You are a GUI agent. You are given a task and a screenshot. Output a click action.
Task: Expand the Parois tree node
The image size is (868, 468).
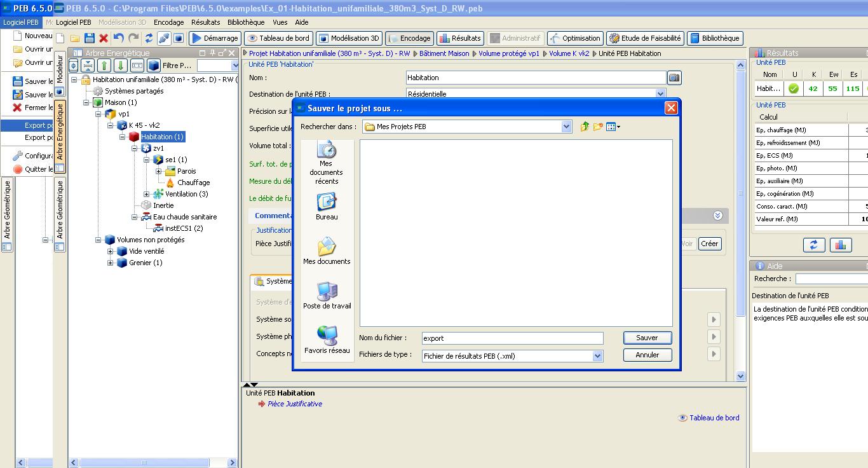click(x=158, y=171)
